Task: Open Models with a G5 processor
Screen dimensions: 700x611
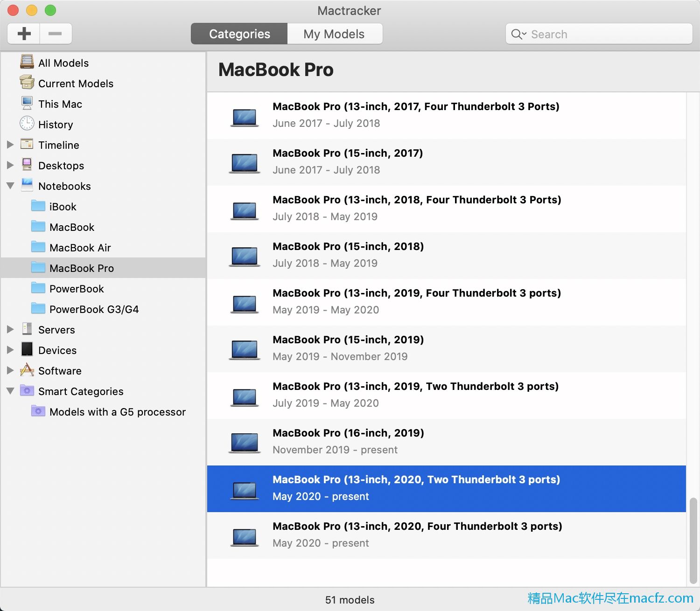Action: click(x=103, y=411)
